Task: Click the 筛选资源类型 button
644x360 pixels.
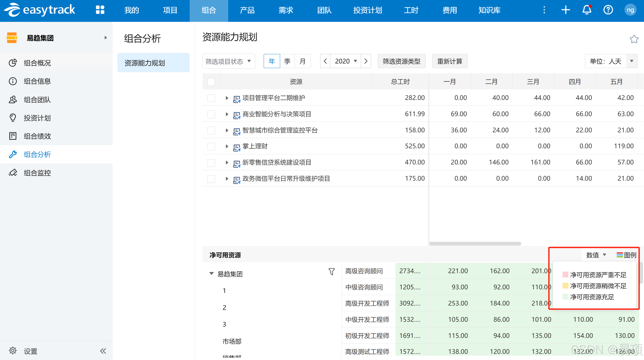Action: [401, 61]
